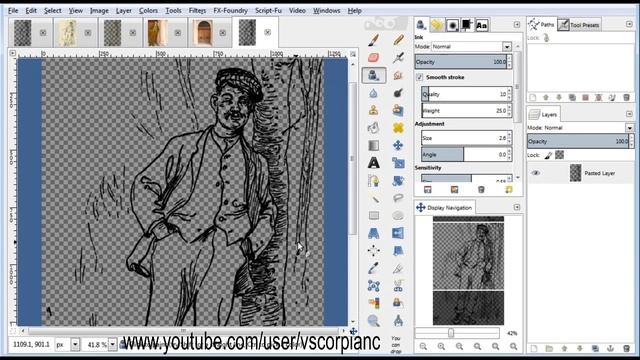The width and height of the screenshot is (640, 360).
Task: Select the Heal tool bandage icon
Action: tap(398, 128)
